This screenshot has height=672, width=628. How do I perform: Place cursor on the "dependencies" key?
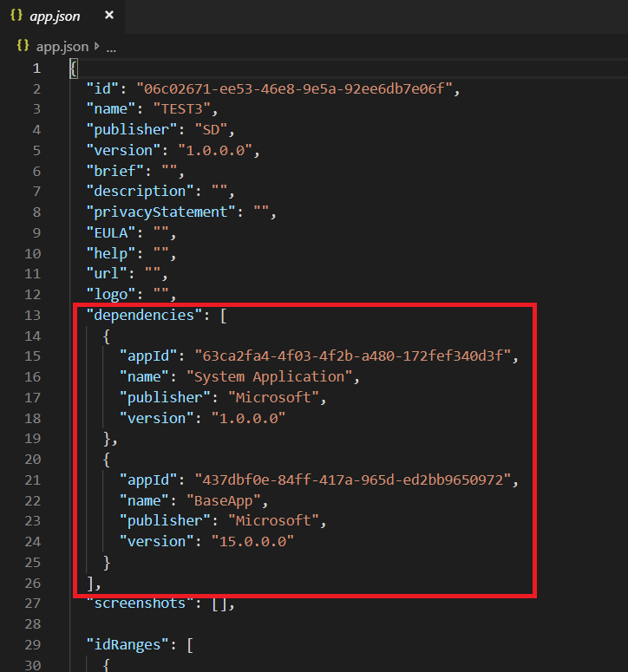(x=141, y=315)
